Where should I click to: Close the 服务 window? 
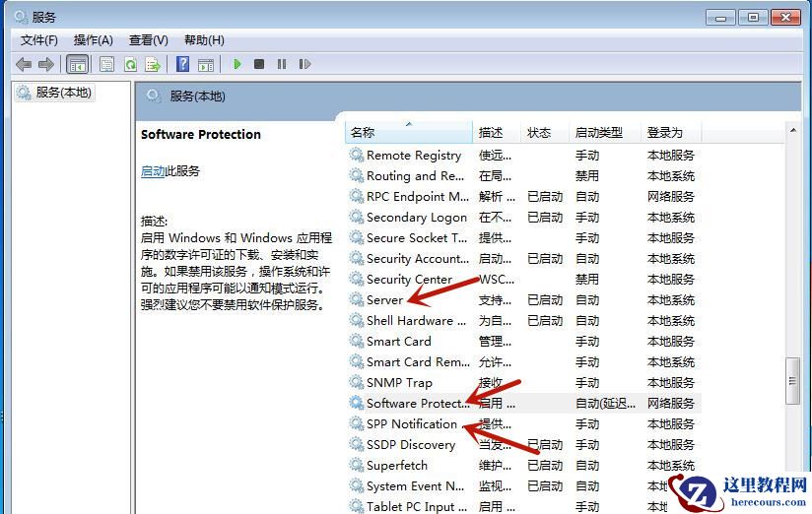(x=785, y=18)
